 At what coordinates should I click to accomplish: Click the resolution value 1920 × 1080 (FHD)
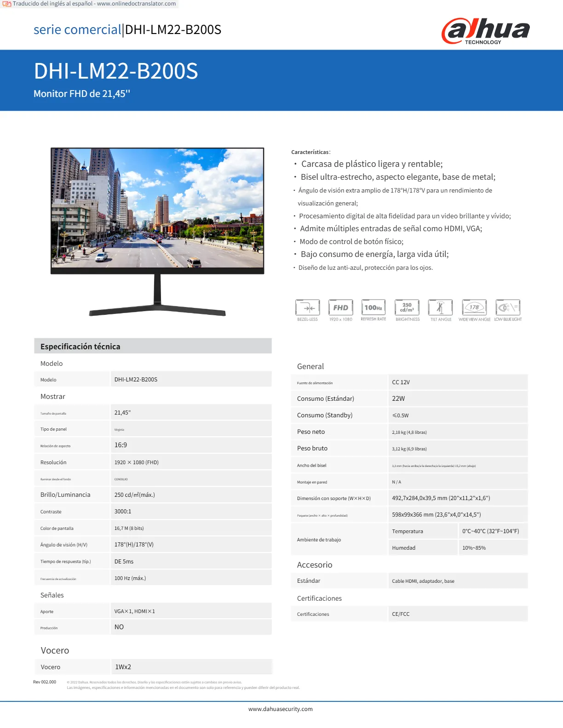coord(191,462)
